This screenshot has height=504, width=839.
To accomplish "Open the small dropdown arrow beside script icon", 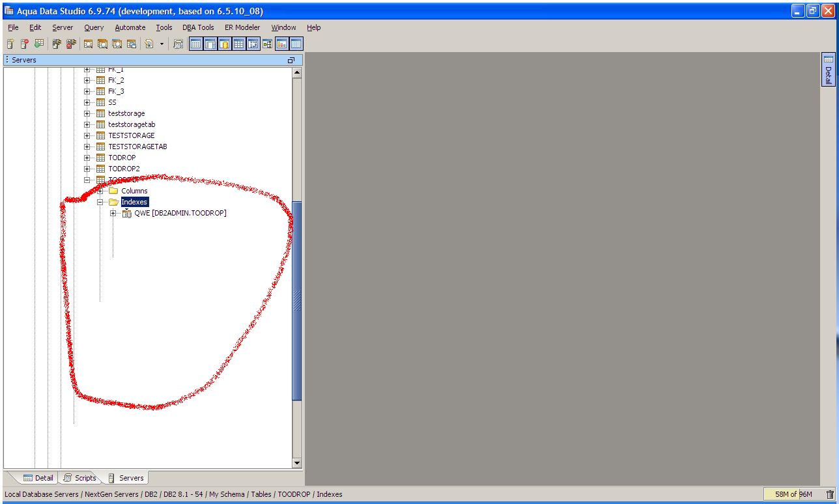I will [x=162, y=44].
